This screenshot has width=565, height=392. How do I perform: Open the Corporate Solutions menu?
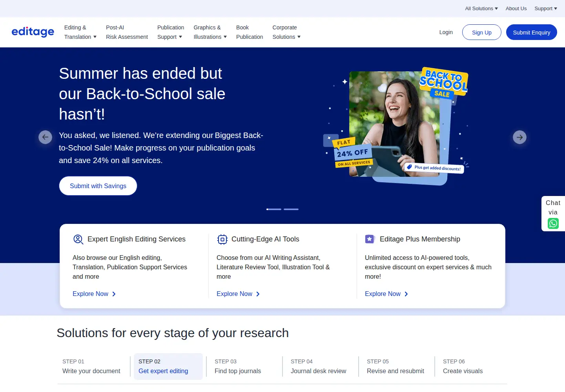[x=286, y=32]
